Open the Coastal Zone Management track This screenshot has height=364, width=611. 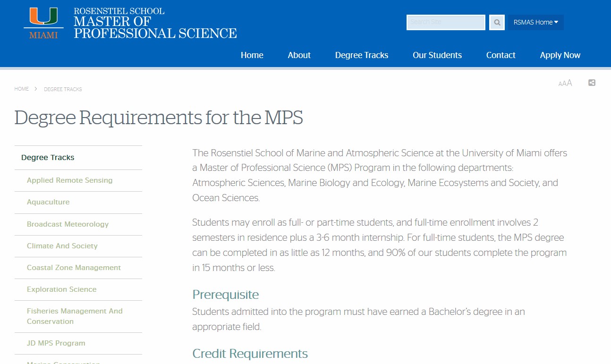click(74, 268)
